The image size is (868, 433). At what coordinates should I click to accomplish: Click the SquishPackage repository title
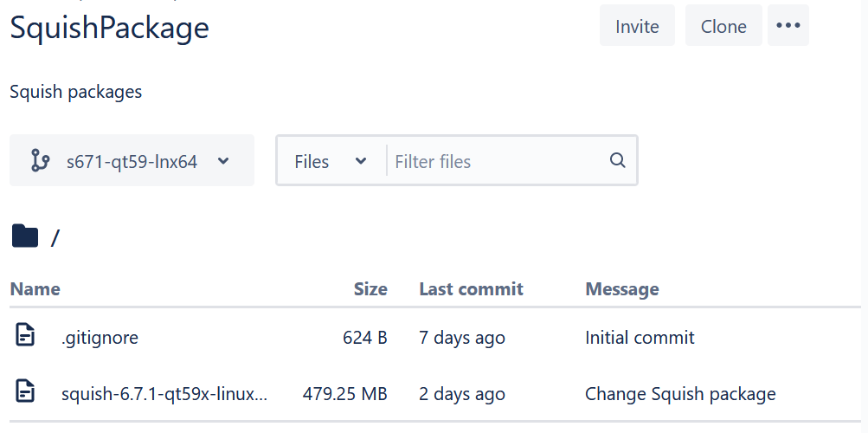tap(109, 28)
